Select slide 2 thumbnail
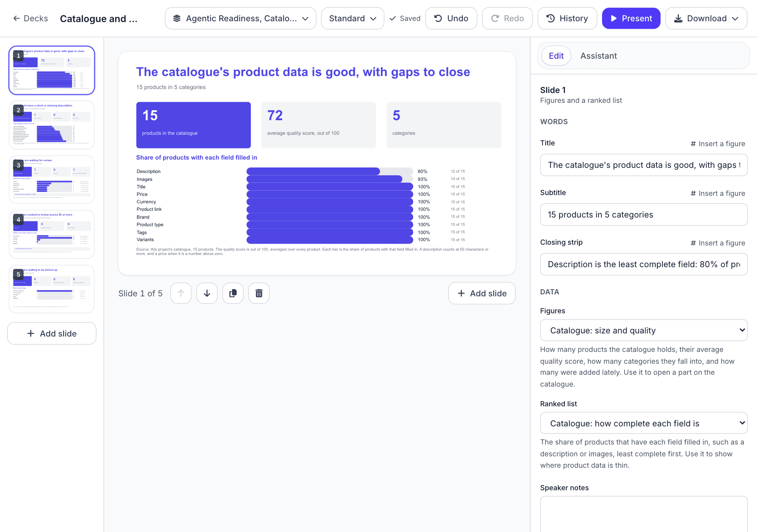The width and height of the screenshot is (757, 532). 52,125
